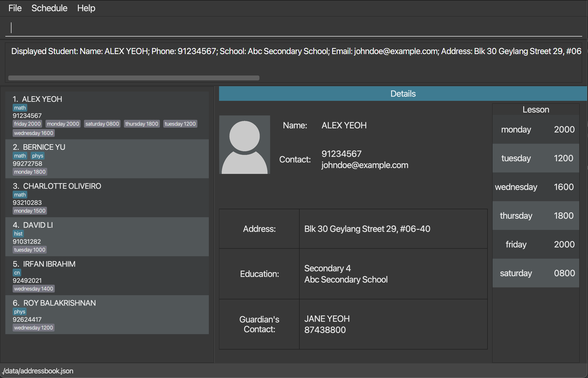Click the thursday 1800 lesson tag
588x378 pixels.
(x=142, y=124)
